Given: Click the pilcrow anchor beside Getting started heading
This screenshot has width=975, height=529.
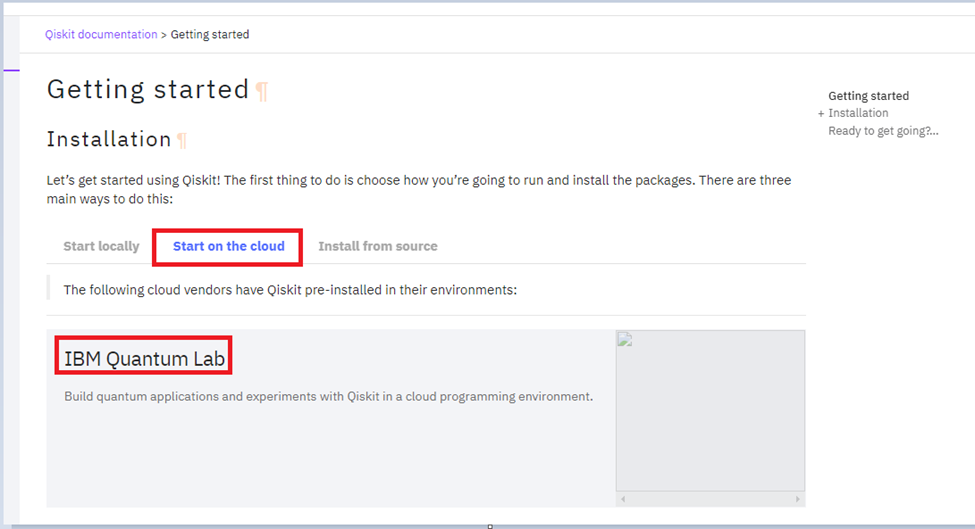Looking at the screenshot, I should 262,91.
